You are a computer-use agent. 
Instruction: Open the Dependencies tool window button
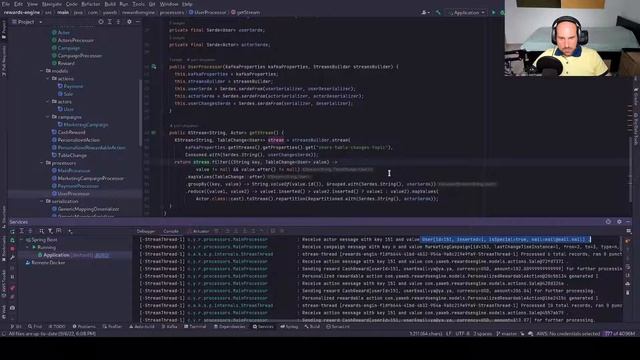[229, 327]
